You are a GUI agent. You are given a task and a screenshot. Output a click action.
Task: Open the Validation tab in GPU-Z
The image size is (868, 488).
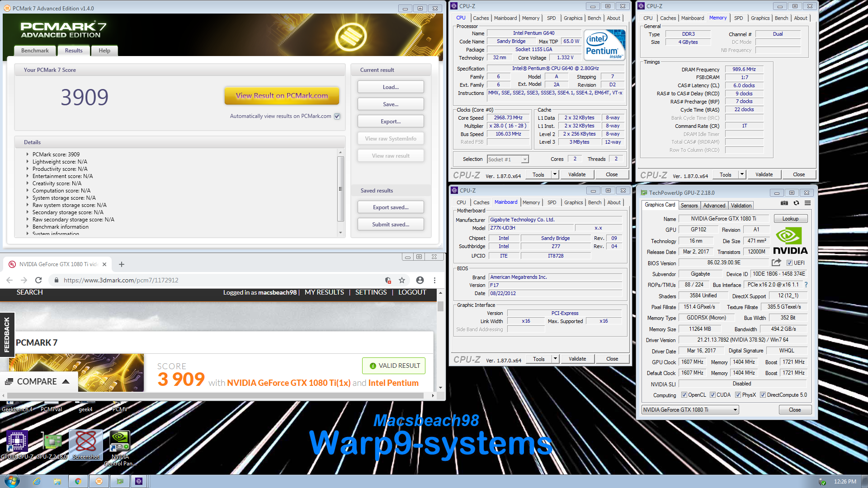(x=741, y=205)
